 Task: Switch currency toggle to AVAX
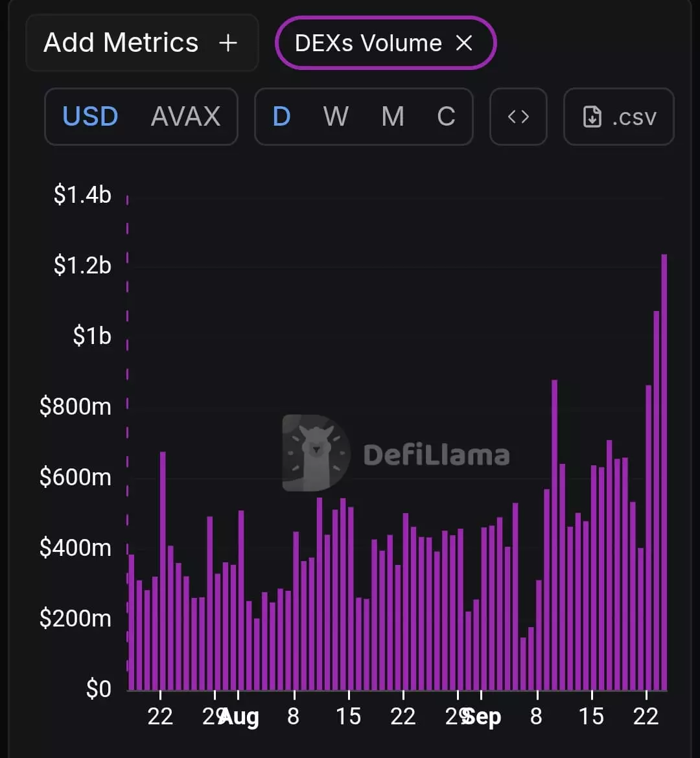(x=186, y=117)
